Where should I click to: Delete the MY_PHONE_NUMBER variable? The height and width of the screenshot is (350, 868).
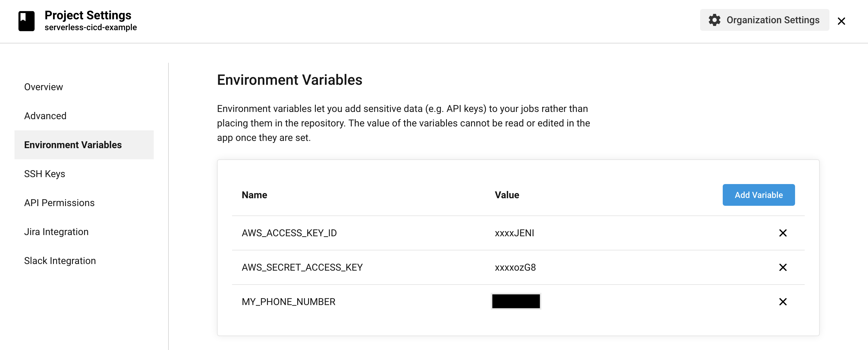point(783,302)
